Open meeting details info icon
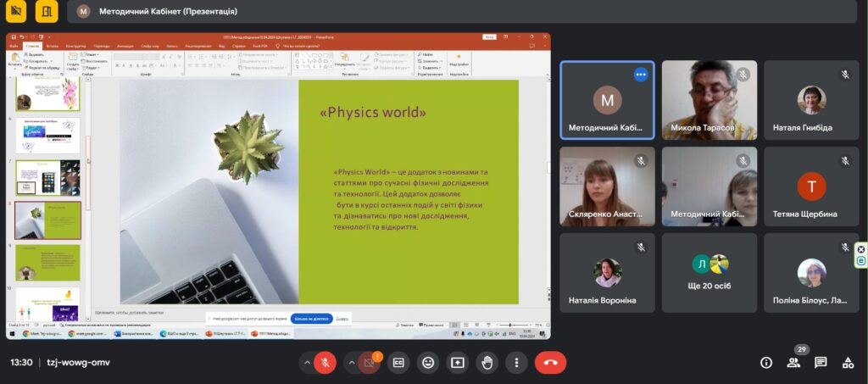The height and width of the screenshot is (384, 868). [766, 363]
